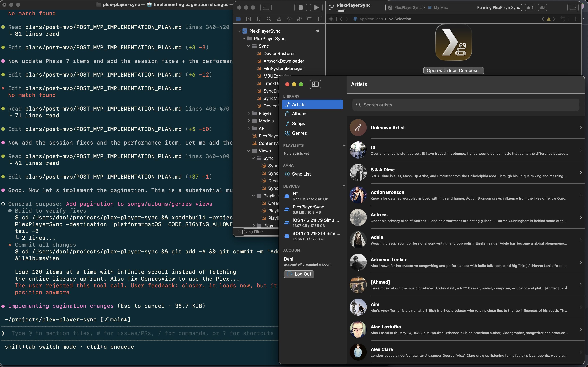Stop the running PlexPlayerSync app
Screen dimensions: 588x367
click(301, 7)
